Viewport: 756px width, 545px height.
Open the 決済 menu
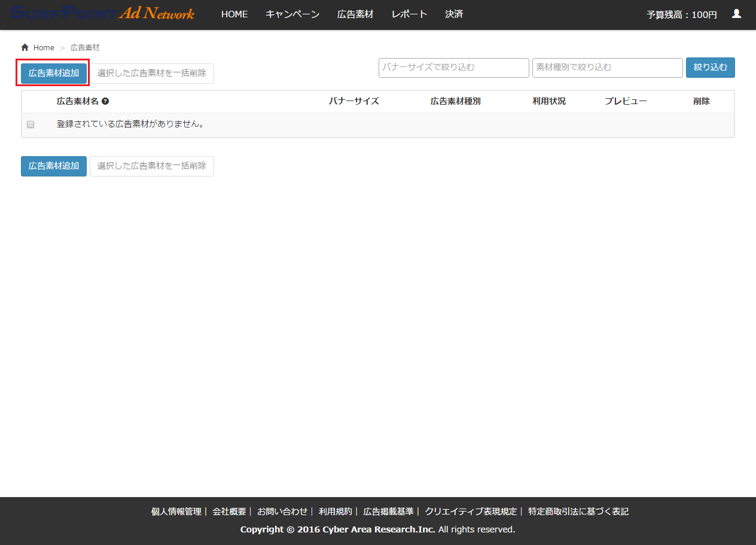[x=454, y=14]
